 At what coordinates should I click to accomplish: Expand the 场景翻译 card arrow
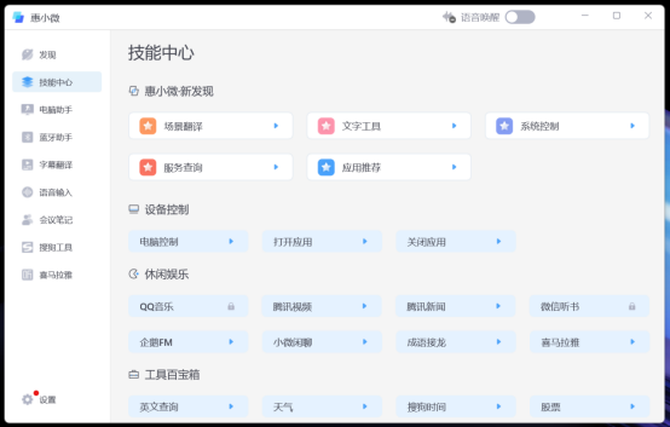pos(276,126)
